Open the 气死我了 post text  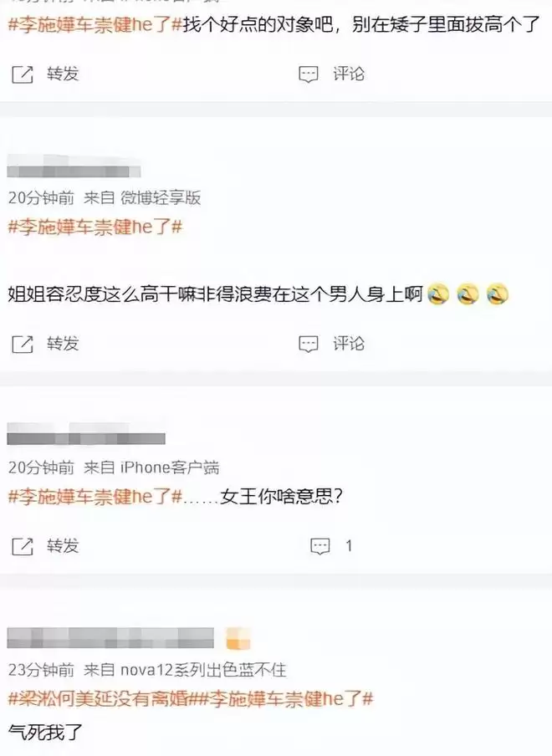tap(45, 733)
